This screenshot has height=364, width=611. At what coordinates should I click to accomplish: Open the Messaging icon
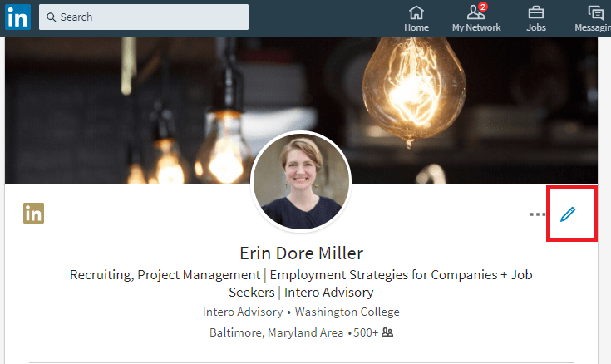click(x=596, y=12)
